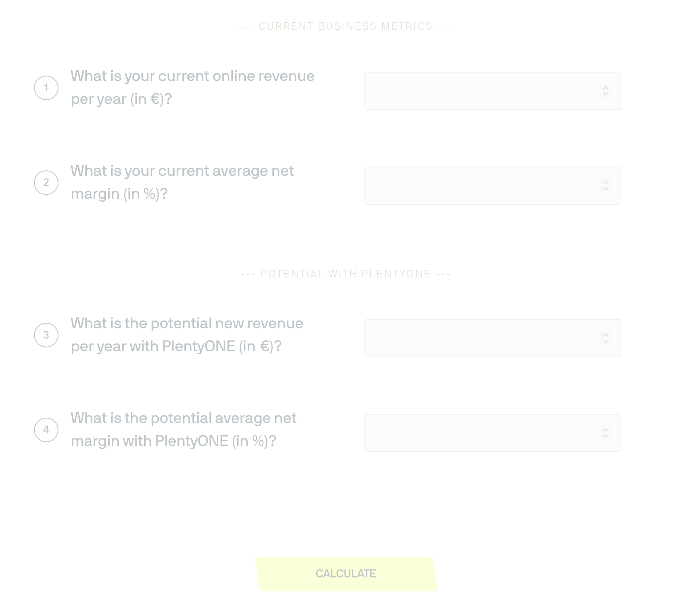Lower potential net margin using down arrow
The height and width of the screenshot is (616, 694).
[605, 436]
